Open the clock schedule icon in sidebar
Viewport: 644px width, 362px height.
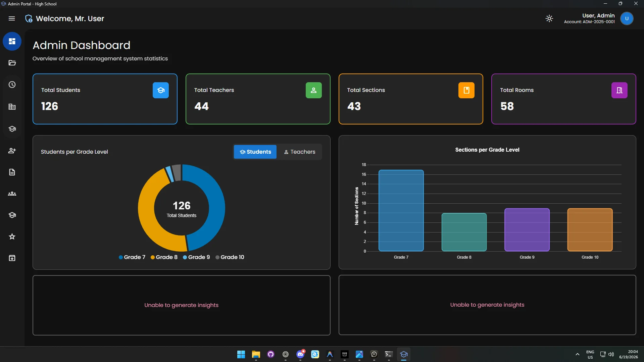click(x=12, y=85)
